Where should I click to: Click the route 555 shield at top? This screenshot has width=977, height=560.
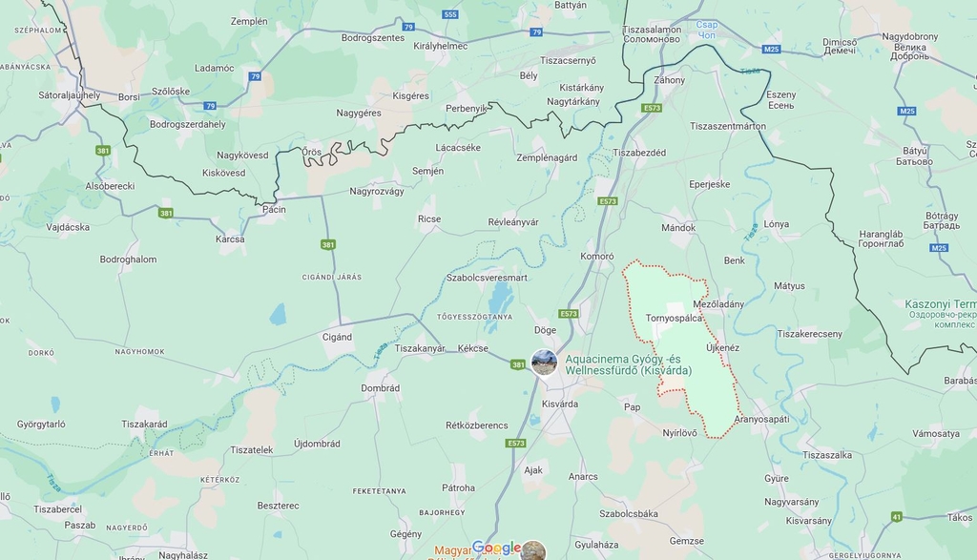450,14
